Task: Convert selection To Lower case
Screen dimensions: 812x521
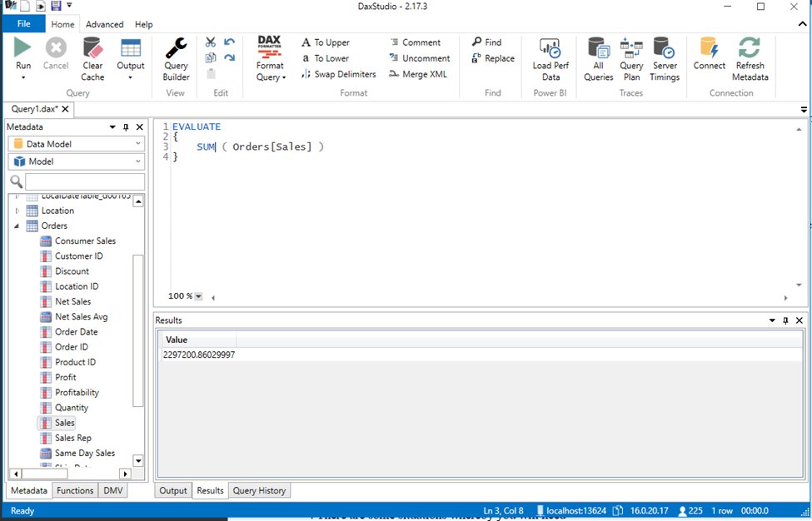Action: [326, 58]
